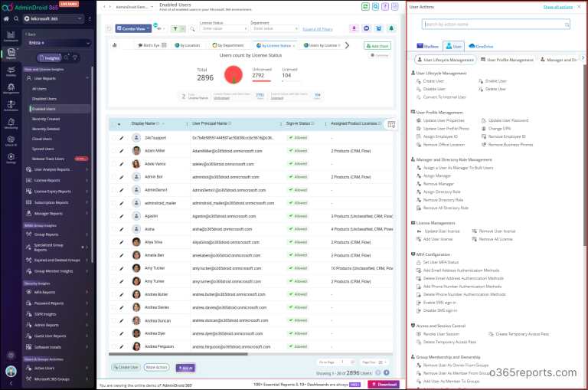Image resolution: width=588 pixels, height=390 pixels.
Task: Open the Combo View dropdown
Action: pyautogui.click(x=133, y=28)
